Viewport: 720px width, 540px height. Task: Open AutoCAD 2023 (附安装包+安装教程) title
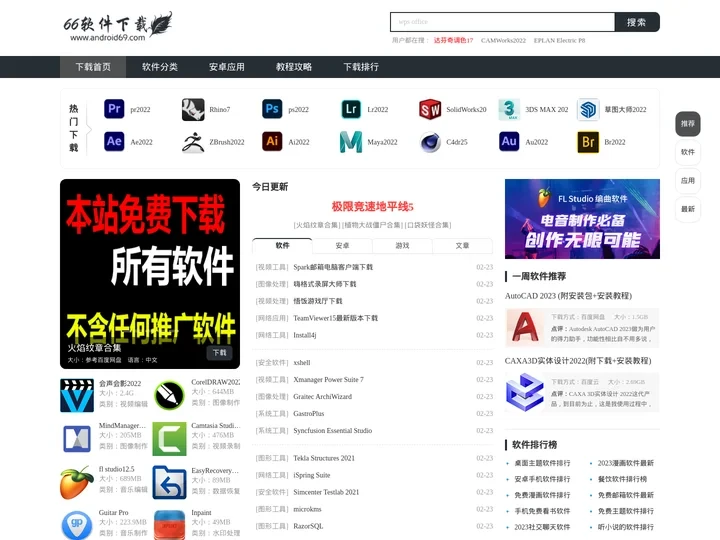click(568, 296)
